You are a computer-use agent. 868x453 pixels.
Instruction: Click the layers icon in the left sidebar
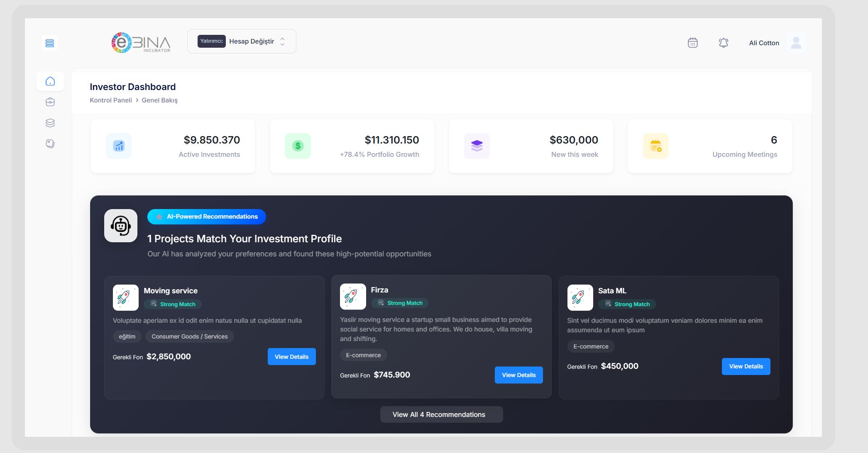tap(50, 123)
